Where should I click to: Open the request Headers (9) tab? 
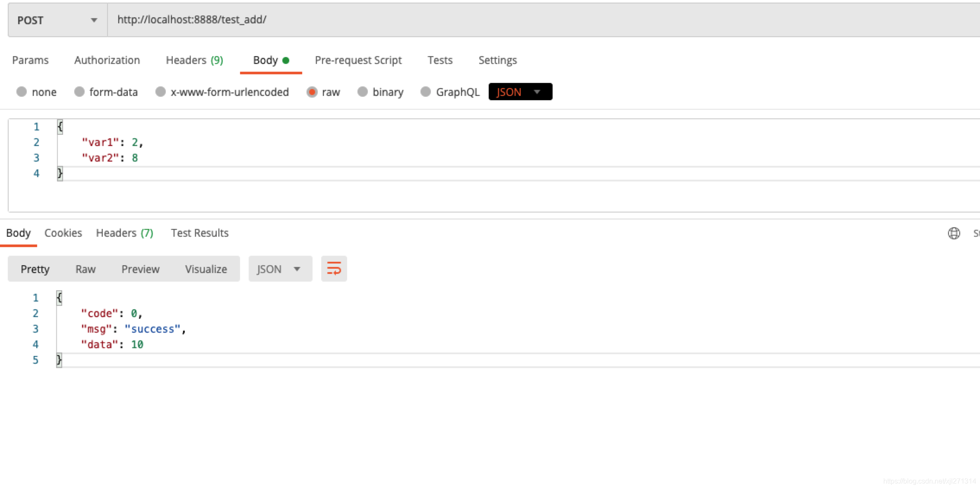coord(194,60)
